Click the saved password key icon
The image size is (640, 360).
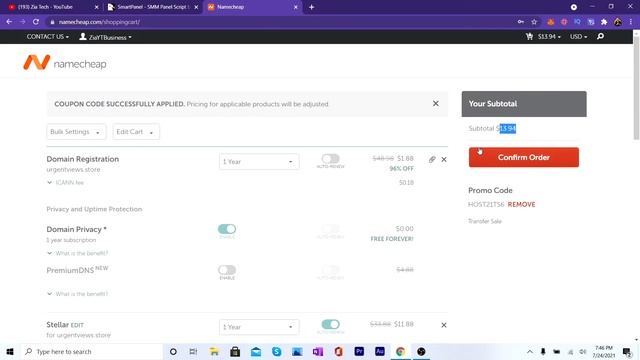521,22
